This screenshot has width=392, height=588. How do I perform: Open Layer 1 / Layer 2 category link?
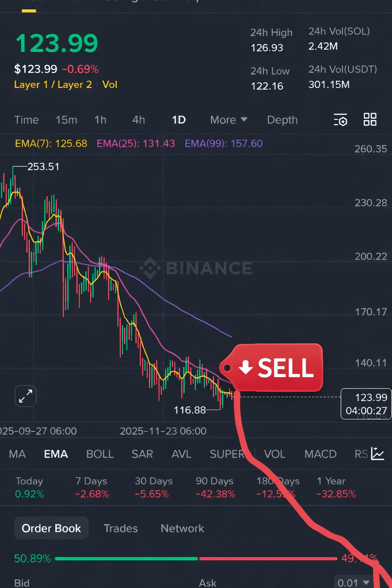click(x=53, y=85)
